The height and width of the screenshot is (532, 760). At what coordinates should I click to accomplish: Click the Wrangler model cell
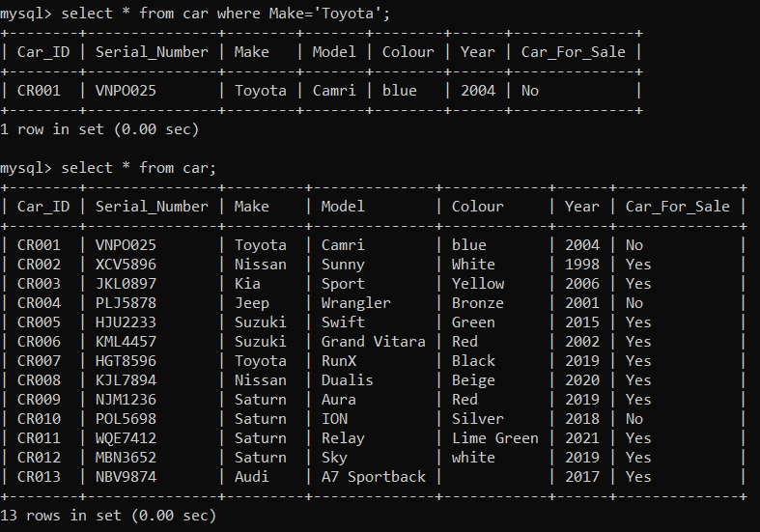355,303
